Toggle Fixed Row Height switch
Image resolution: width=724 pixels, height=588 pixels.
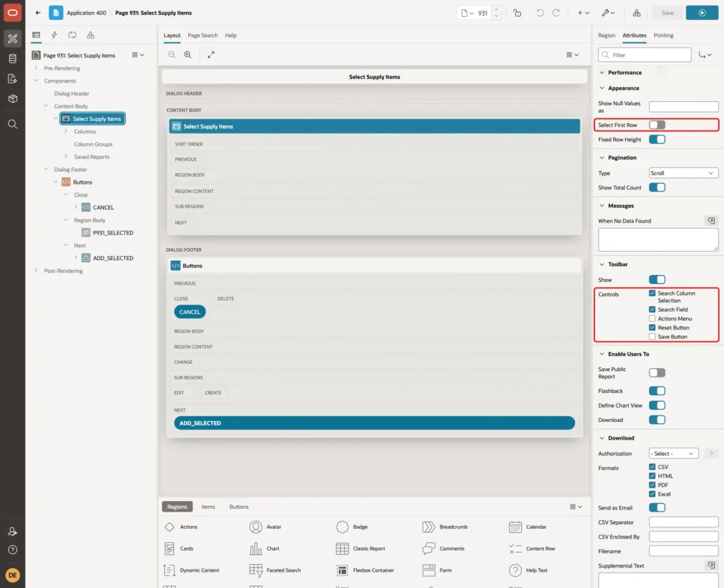[657, 139]
